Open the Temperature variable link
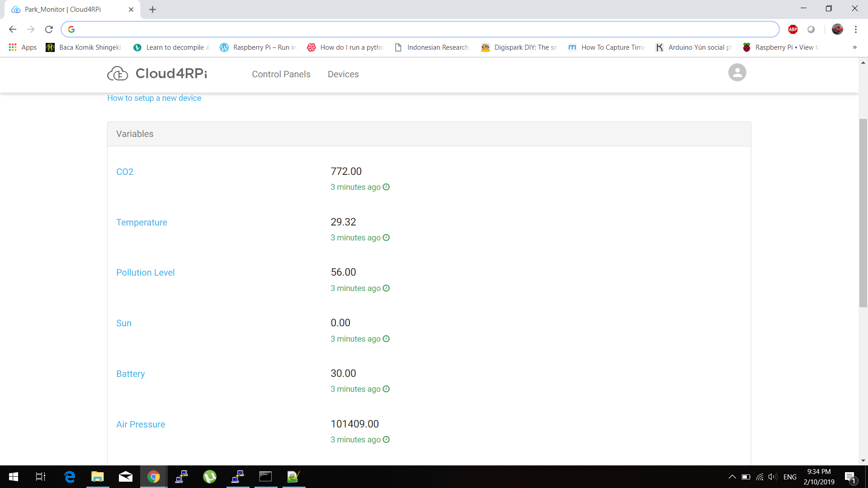 [x=142, y=222]
